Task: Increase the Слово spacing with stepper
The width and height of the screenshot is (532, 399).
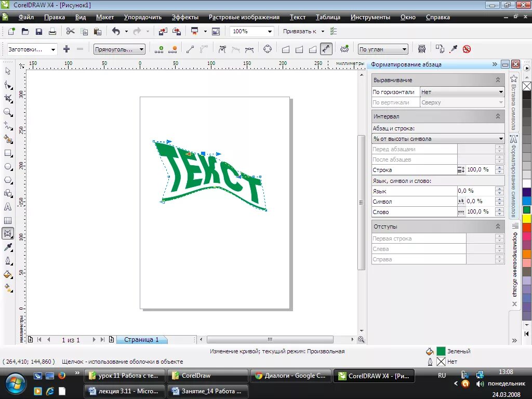Action: 499,209
